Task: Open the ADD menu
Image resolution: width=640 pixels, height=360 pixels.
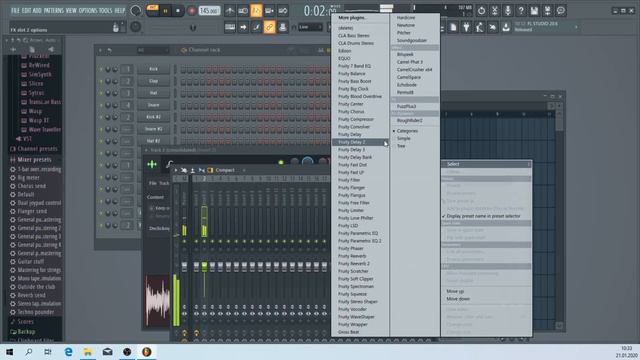Action: [x=37, y=11]
